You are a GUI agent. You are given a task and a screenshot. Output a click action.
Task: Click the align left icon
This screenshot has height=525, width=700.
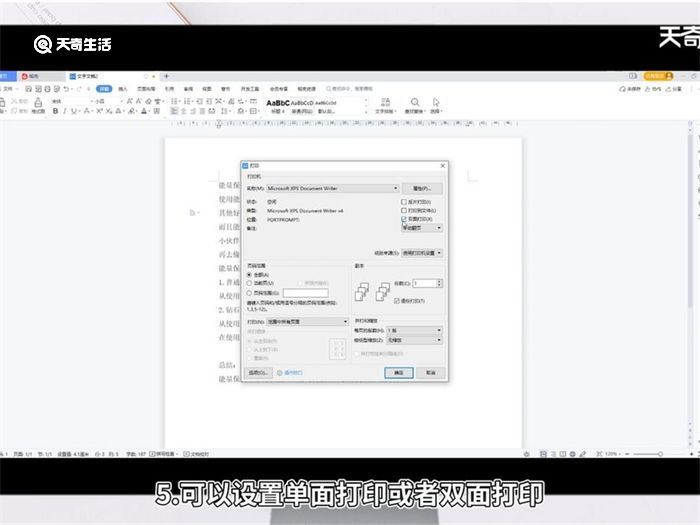(x=175, y=111)
